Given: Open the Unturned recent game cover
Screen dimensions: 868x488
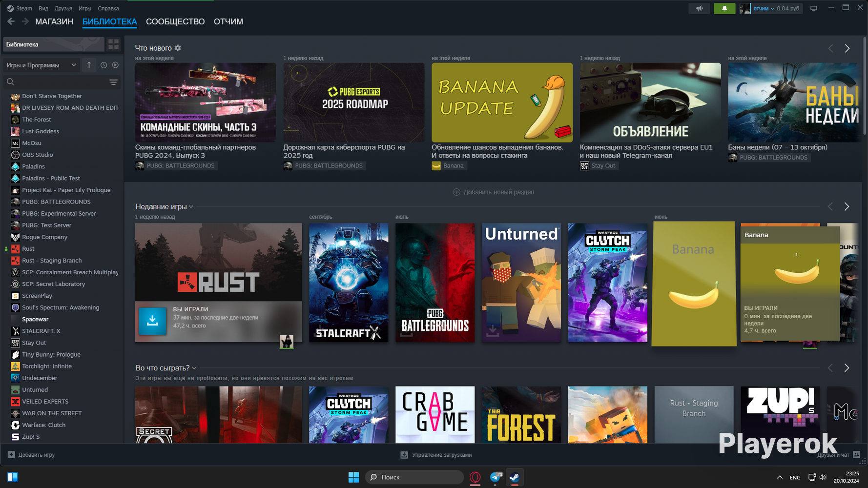Looking at the screenshot, I should pos(521,283).
